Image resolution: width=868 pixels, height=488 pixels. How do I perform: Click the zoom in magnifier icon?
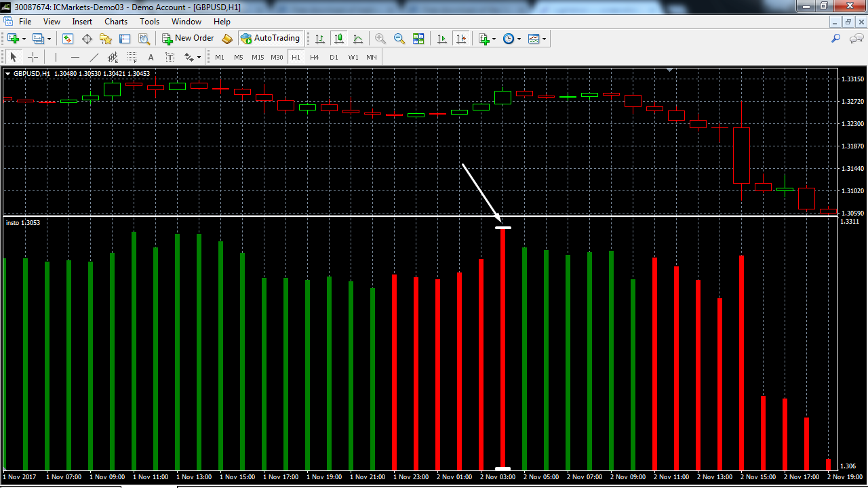[380, 39]
